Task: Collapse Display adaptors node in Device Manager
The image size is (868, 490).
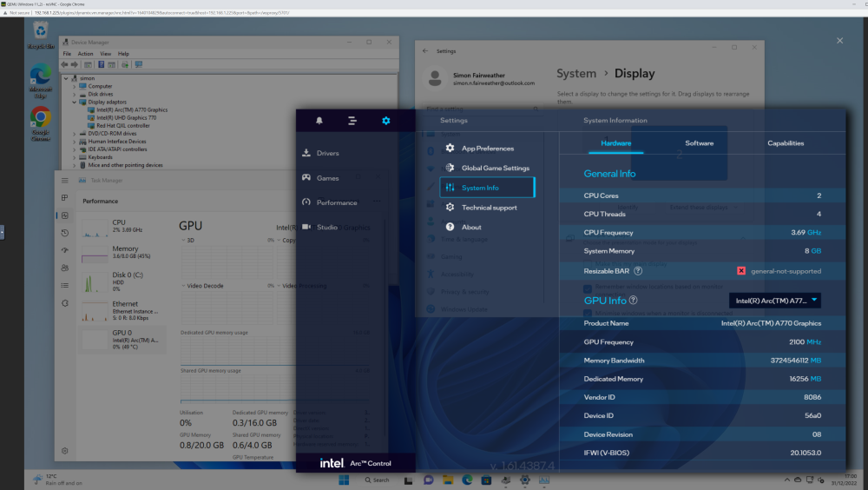Action: pos(74,102)
